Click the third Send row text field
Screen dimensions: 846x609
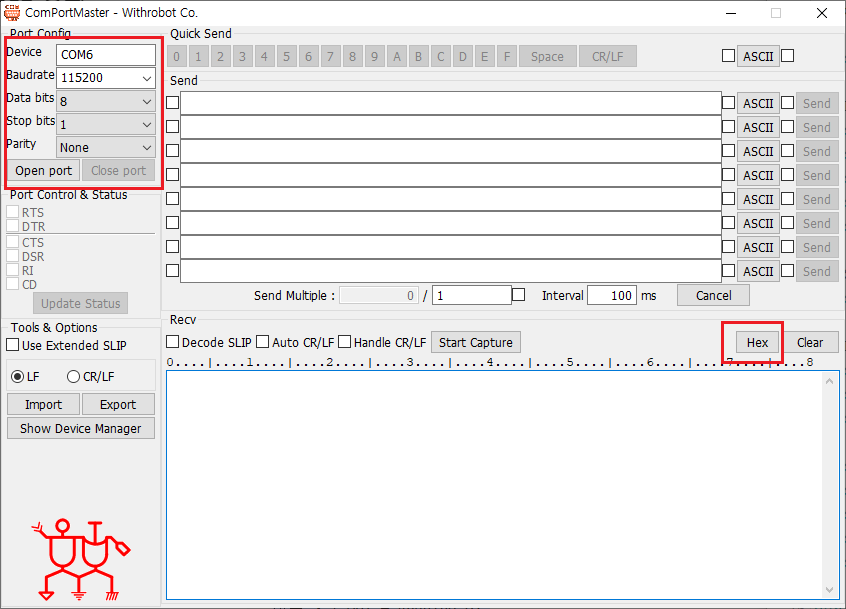click(451, 151)
